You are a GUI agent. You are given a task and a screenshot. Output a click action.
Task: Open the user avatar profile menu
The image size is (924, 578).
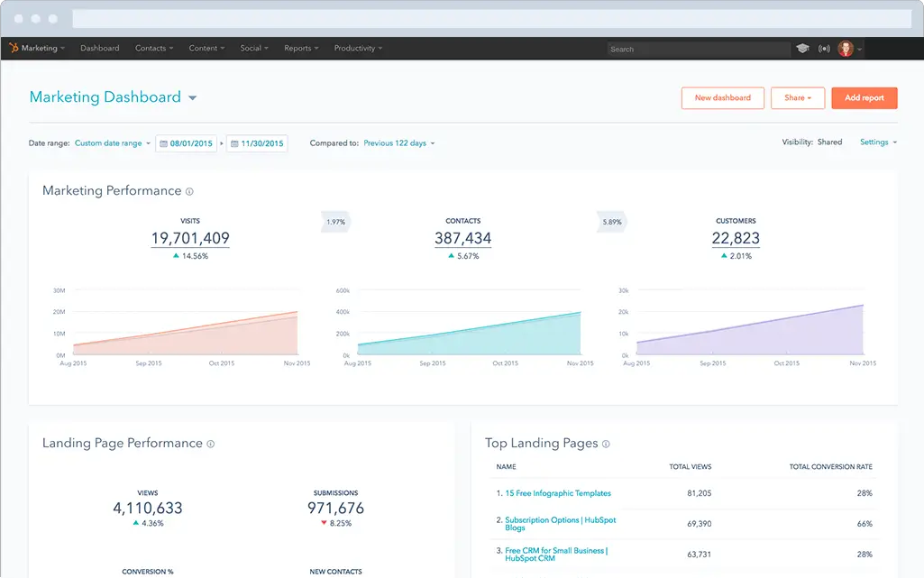[846, 49]
